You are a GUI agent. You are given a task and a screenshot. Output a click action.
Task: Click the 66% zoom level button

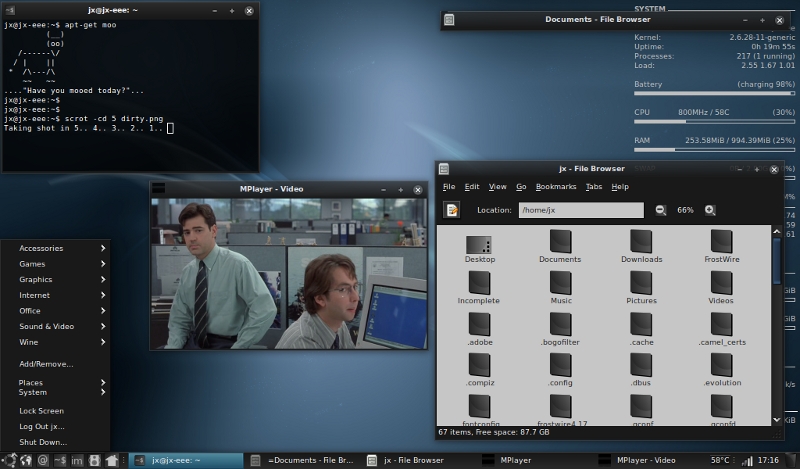click(685, 210)
